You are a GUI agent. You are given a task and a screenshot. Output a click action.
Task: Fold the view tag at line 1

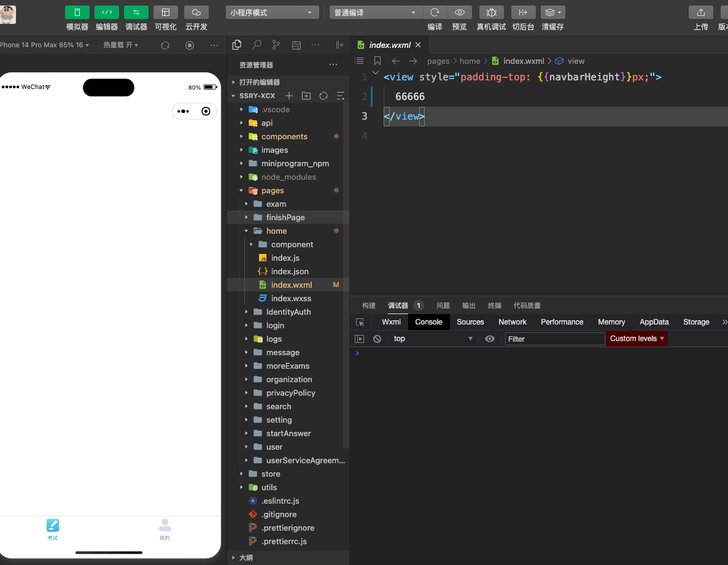click(376, 73)
